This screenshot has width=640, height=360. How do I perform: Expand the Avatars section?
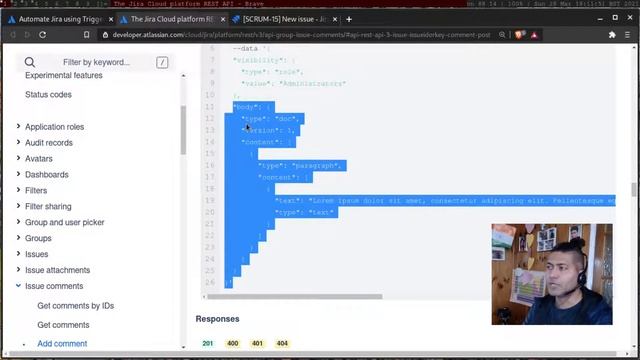(18, 158)
